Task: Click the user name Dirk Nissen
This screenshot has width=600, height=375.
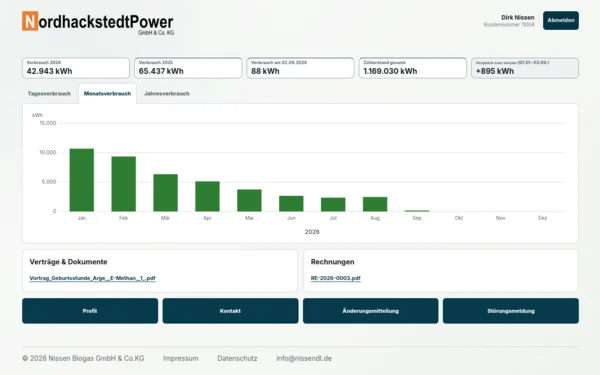Action: (517, 18)
